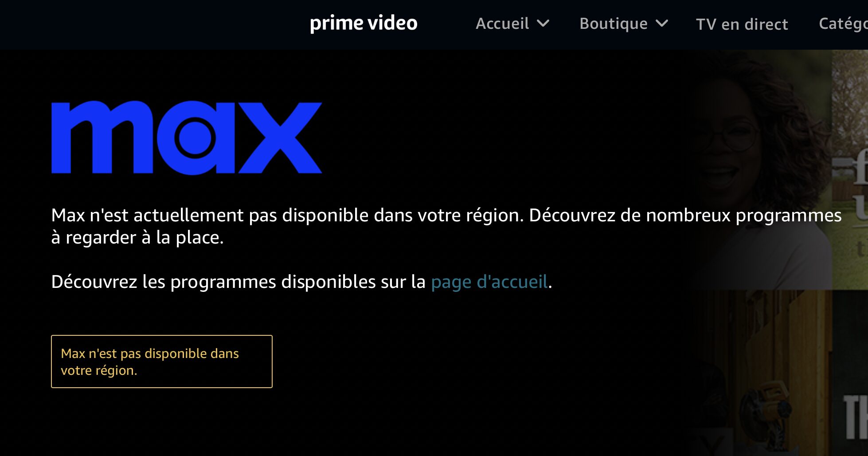The image size is (868, 456).
Task: Expand the Boutique dropdown chevron
Action: [x=661, y=24]
